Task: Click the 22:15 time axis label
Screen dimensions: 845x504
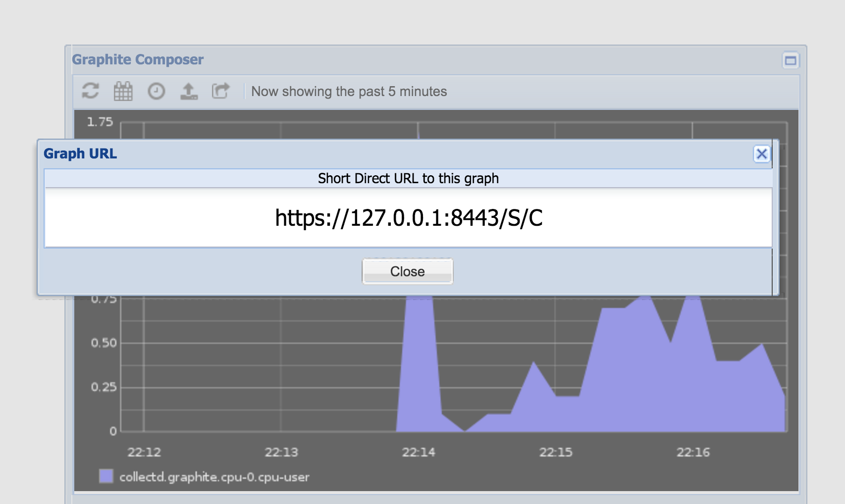Action: [556, 452]
